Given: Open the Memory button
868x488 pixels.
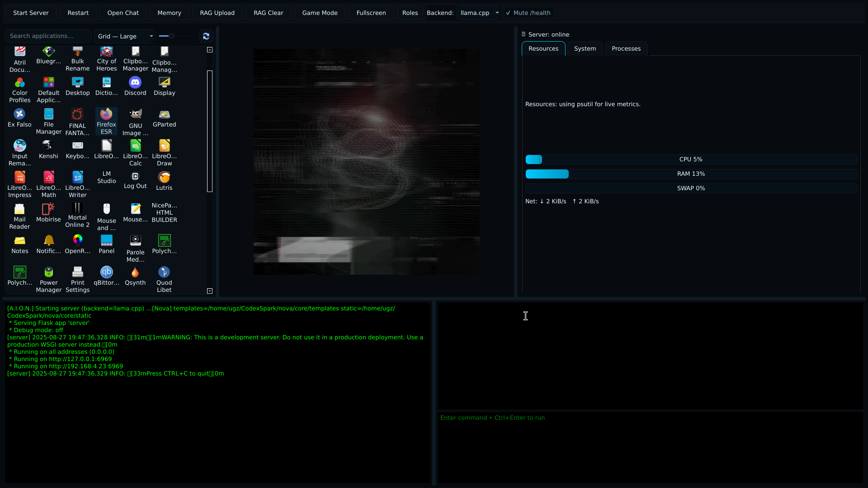Looking at the screenshot, I should click(x=169, y=13).
